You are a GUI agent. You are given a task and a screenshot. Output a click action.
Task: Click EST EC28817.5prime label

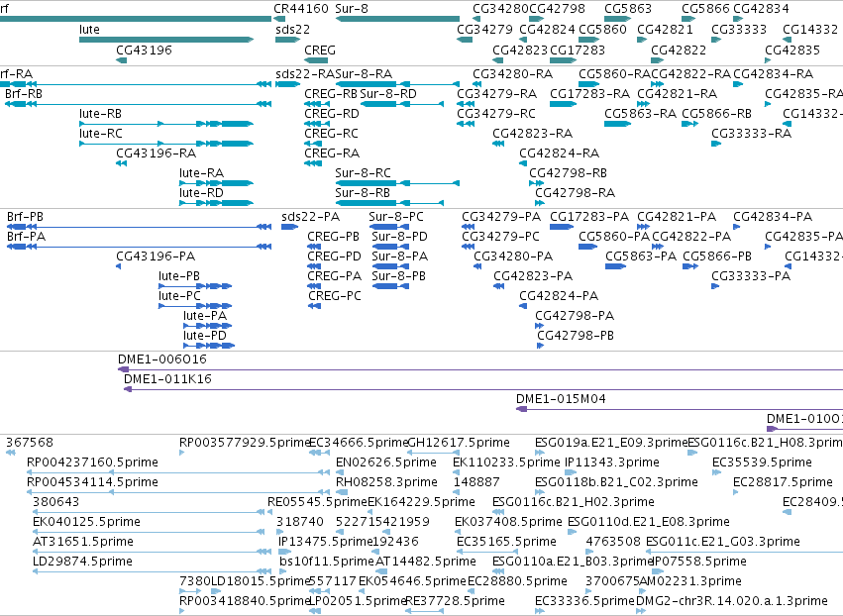(x=783, y=482)
